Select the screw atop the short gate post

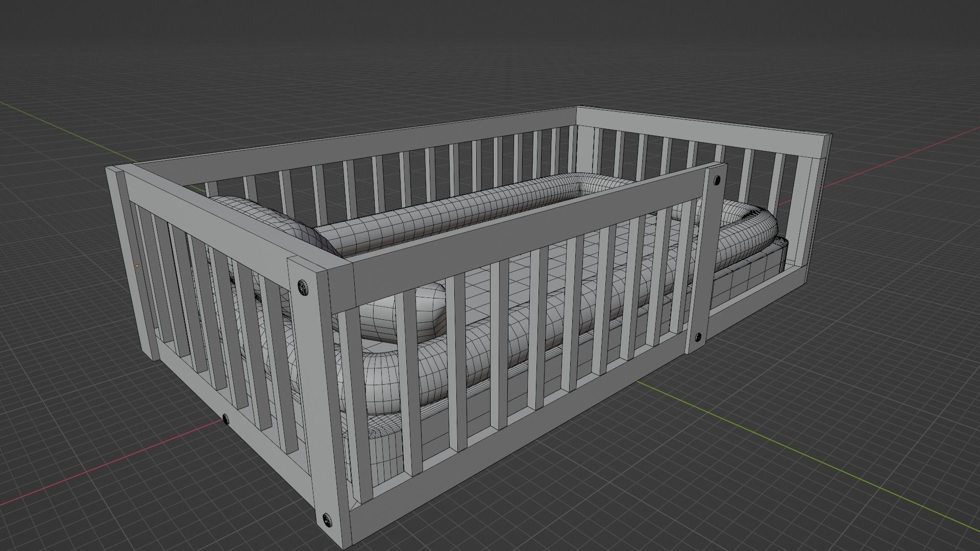[717, 180]
